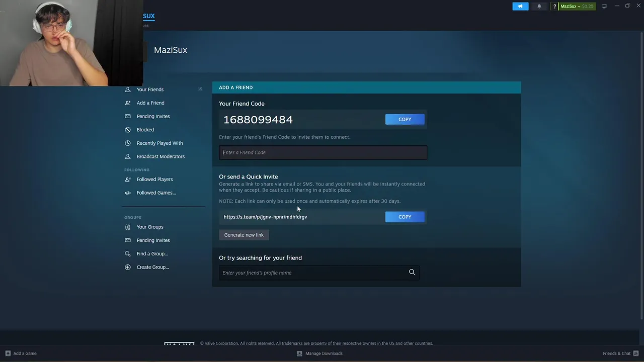This screenshot has height=362, width=644.
Task: Click the MaziSux profile name heading
Action: 171,50
